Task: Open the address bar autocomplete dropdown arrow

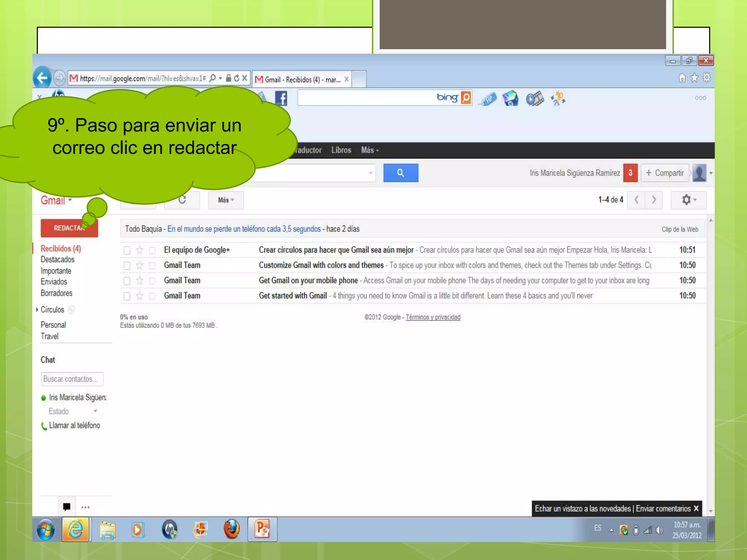Action: pos(220,78)
